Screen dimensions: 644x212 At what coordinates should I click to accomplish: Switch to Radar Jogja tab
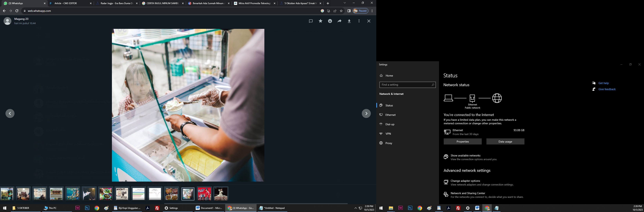coord(116,3)
